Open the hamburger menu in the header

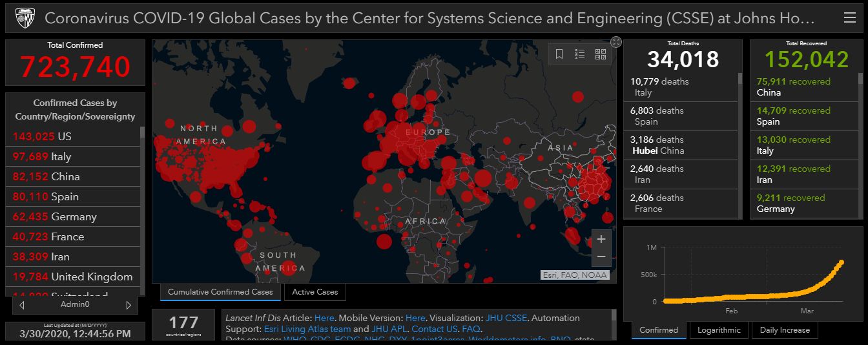pos(849,18)
